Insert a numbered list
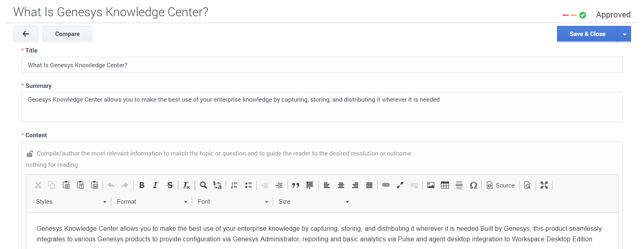The height and width of the screenshot is (249, 644). (234, 185)
